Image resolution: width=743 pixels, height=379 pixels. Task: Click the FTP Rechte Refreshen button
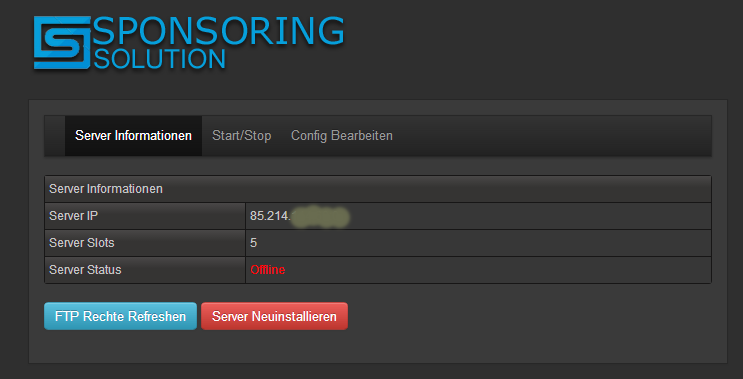[x=120, y=316]
